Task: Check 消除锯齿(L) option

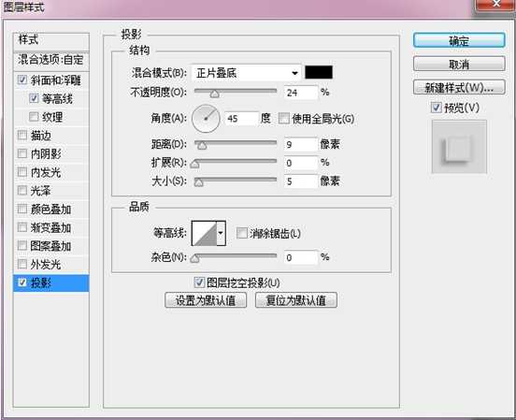Action: (242, 233)
